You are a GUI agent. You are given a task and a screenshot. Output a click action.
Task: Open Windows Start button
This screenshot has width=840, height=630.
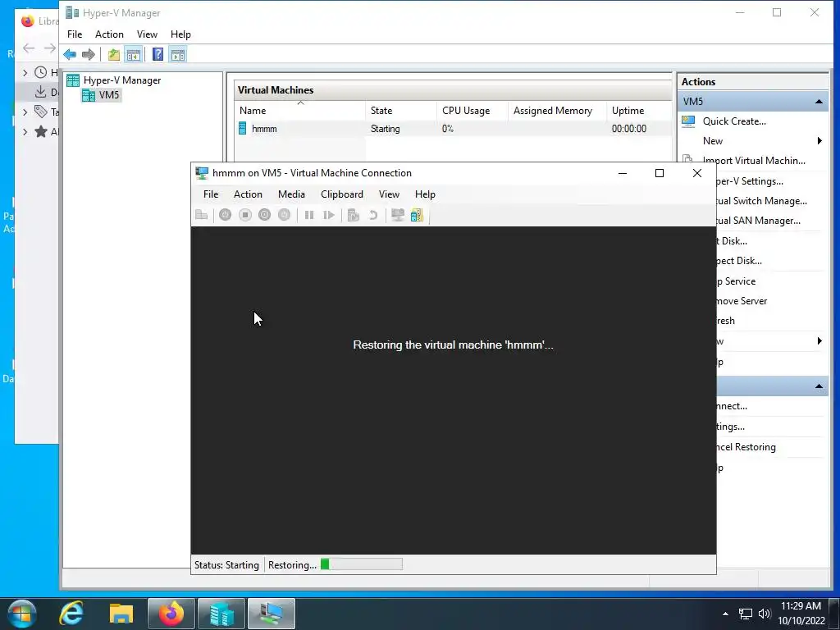click(x=21, y=614)
